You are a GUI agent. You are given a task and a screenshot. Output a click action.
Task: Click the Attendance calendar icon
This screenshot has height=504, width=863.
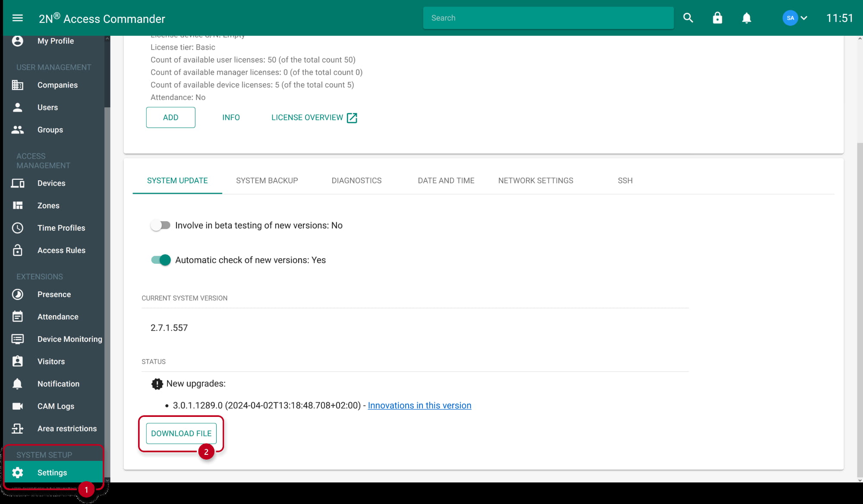pyautogui.click(x=18, y=317)
